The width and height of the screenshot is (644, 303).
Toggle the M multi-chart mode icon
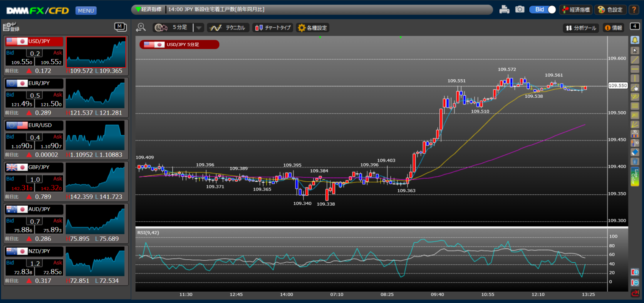(x=120, y=27)
